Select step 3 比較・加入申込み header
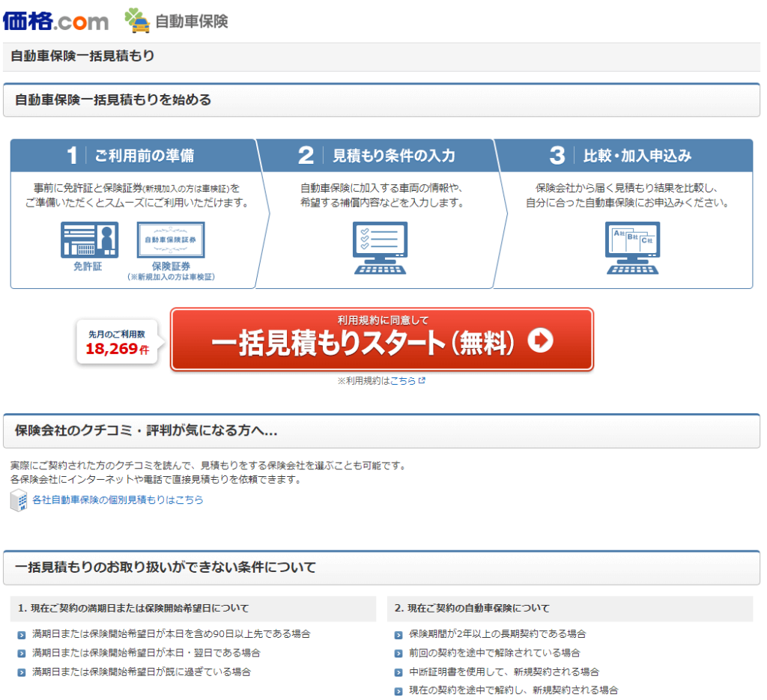This screenshot has height=700, width=767. 622,156
